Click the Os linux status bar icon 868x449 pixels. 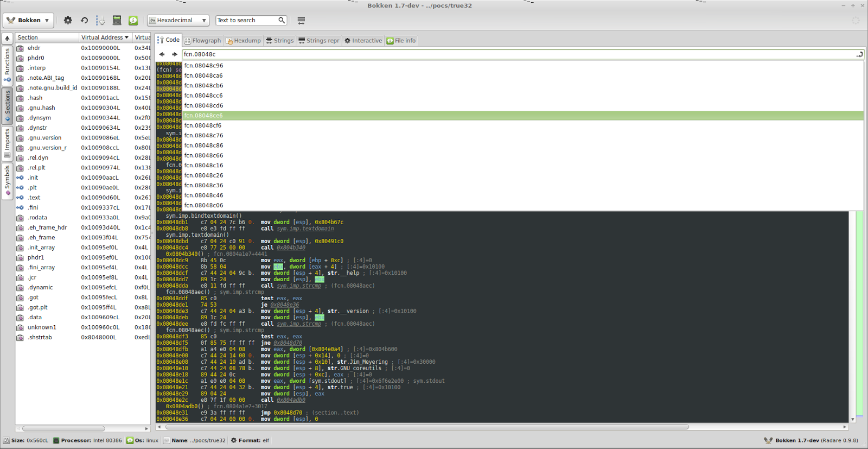coord(130,440)
